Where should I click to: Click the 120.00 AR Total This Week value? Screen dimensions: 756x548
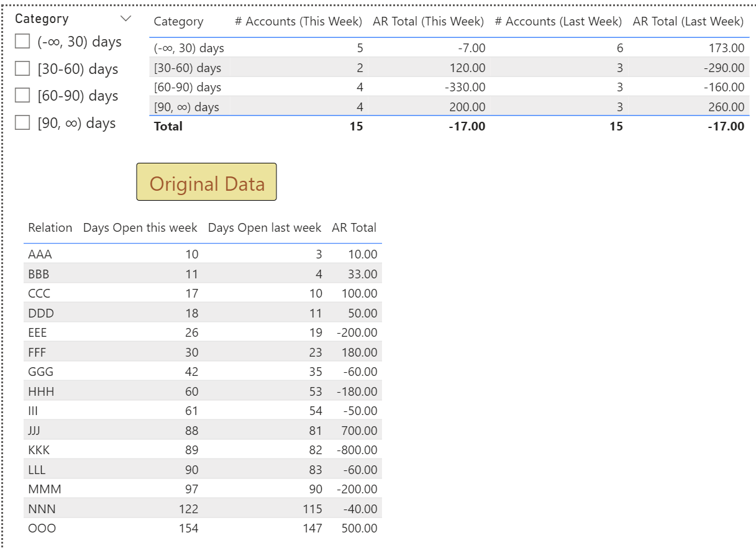(468, 68)
